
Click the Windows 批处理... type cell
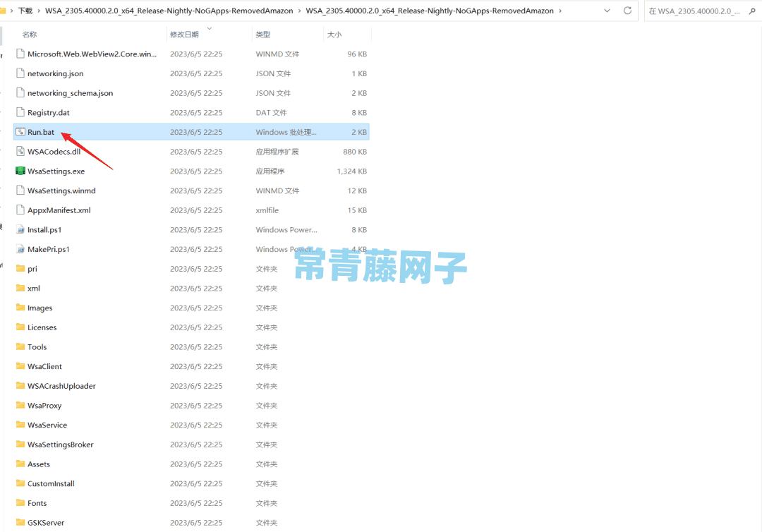coord(286,132)
